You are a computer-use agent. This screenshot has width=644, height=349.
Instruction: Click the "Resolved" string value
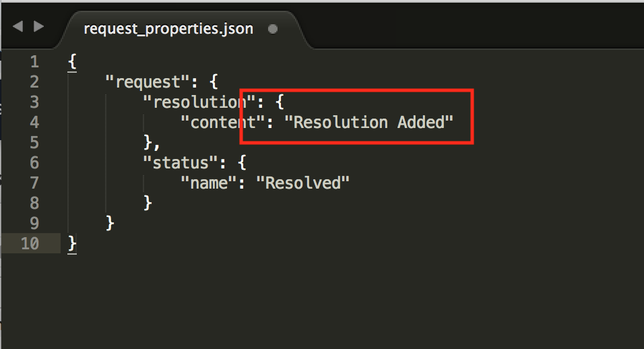click(302, 183)
